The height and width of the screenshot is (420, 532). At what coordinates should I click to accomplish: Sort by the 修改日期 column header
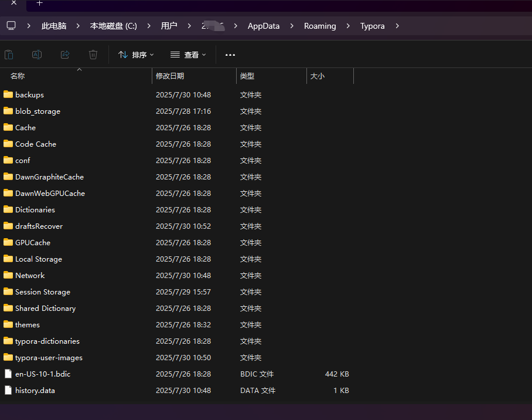(x=170, y=76)
